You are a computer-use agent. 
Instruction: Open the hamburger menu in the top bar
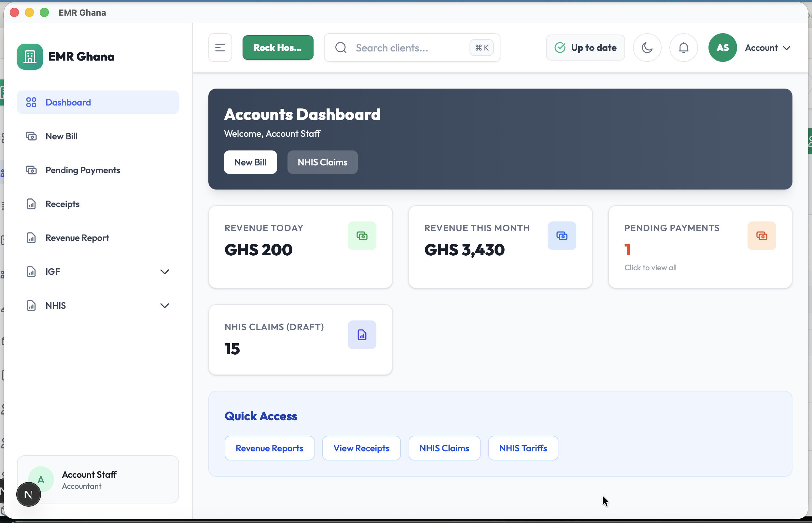[220, 47]
